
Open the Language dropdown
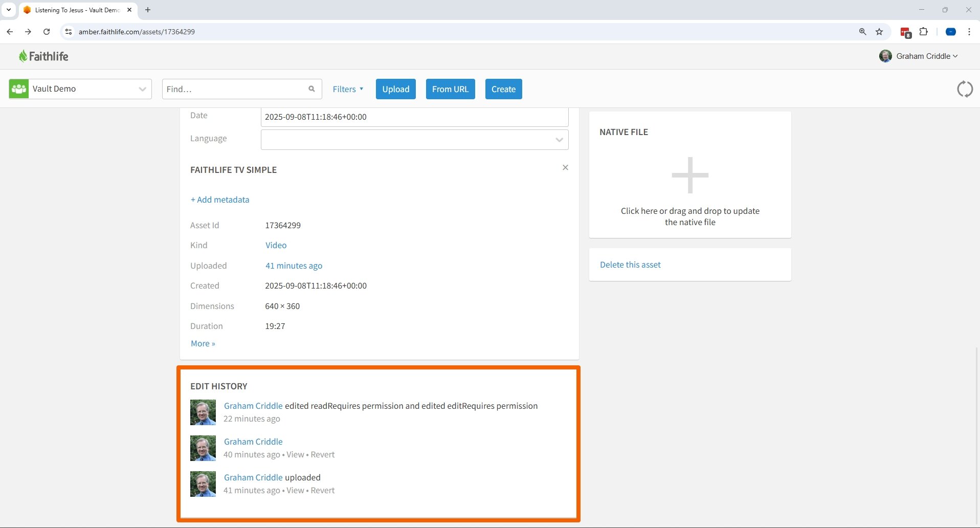(x=414, y=140)
